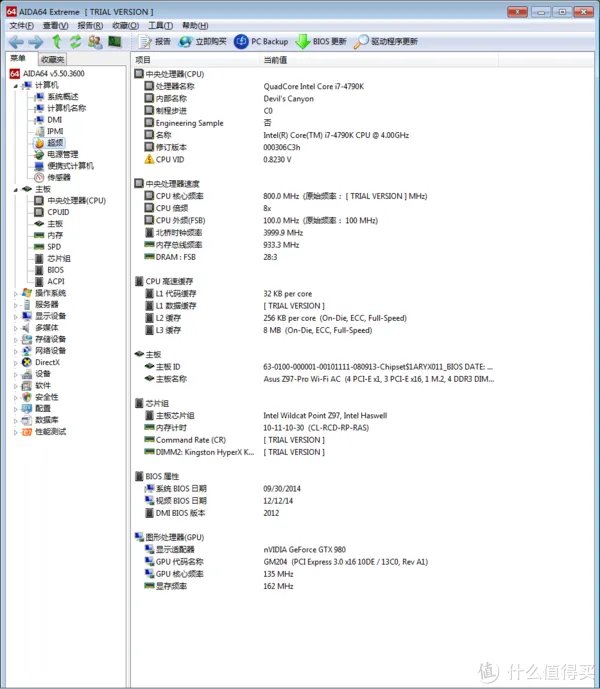The height and width of the screenshot is (689, 600).
Task: Collapse the 主板 tree node
Action: (17, 189)
